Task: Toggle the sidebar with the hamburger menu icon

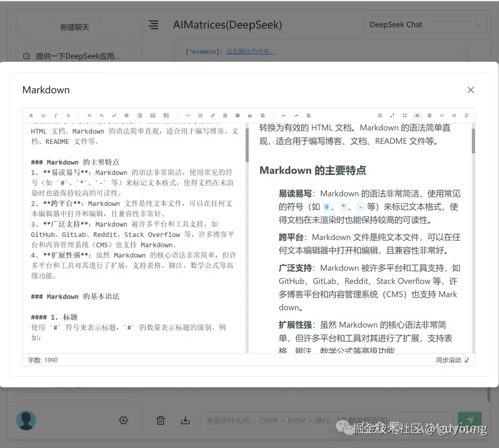Action: pos(153,25)
